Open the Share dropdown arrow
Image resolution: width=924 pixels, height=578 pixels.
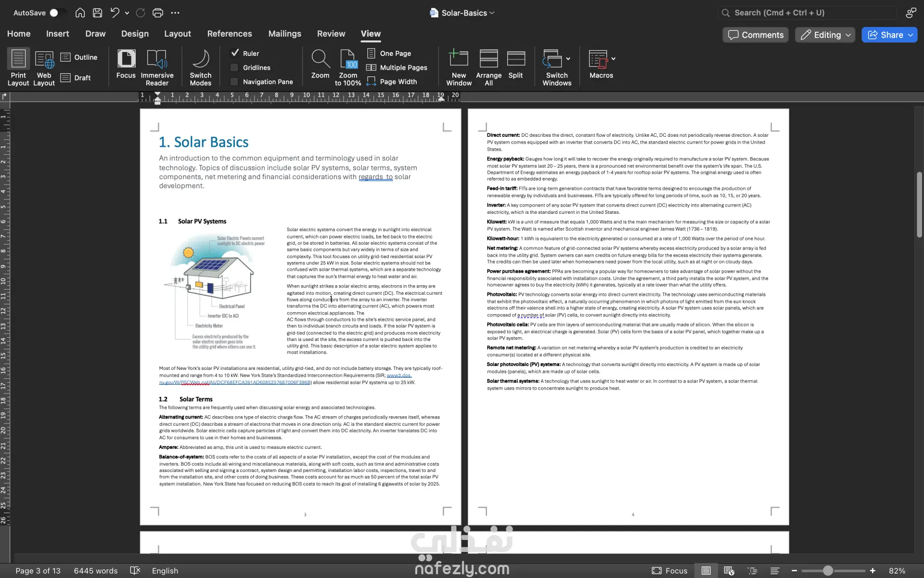tap(911, 35)
